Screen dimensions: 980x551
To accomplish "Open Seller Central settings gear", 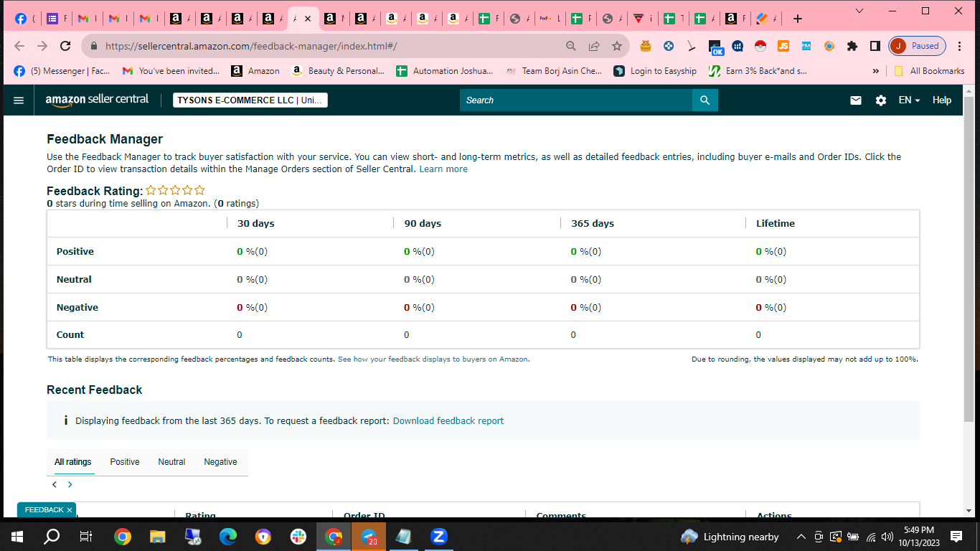I will click(x=881, y=100).
